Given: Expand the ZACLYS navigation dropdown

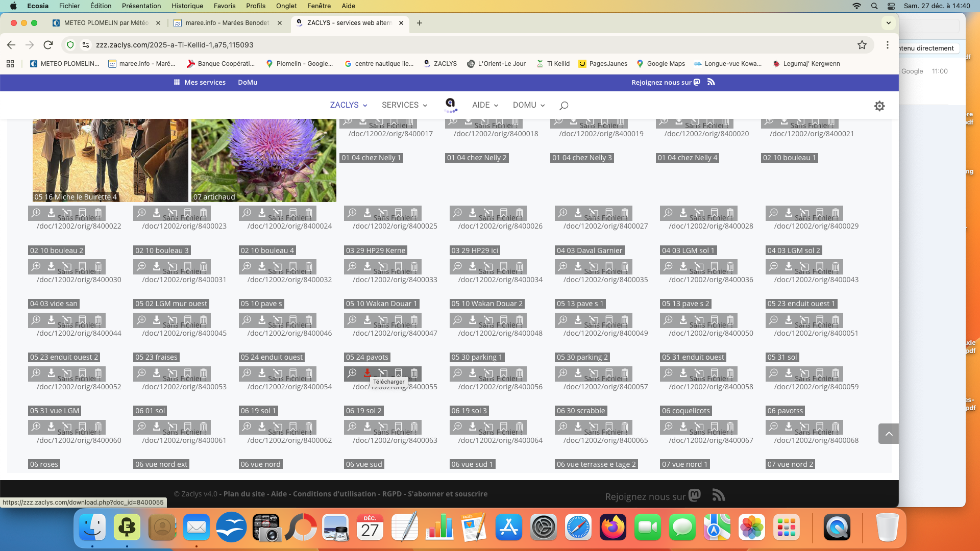Looking at the screenshot, I should 349,105.
